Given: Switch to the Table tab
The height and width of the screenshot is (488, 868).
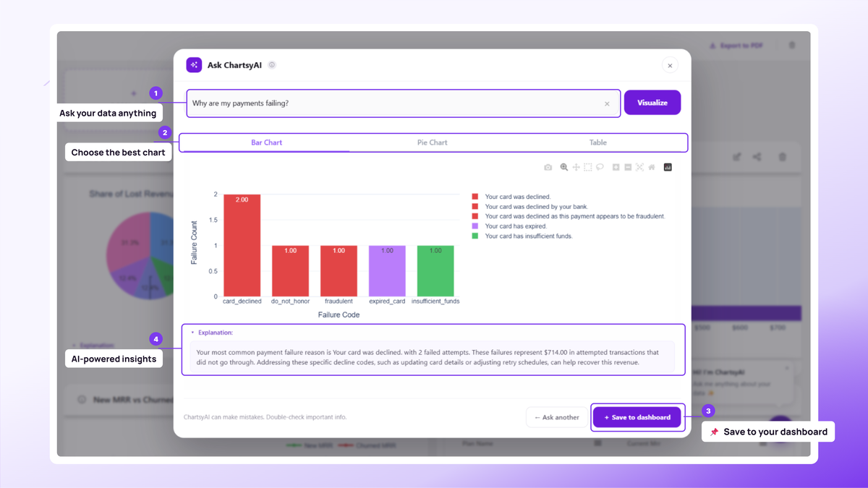Looking at the screenshot, I should 598,142.
